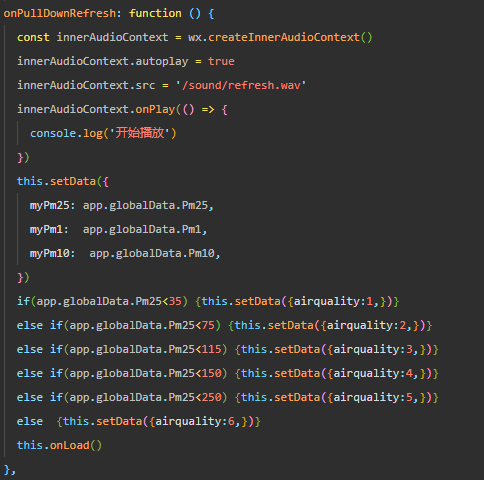Screen dimensions: 484x480
Task: Click the number 115 threshold
Action: [x=211, y=349]
